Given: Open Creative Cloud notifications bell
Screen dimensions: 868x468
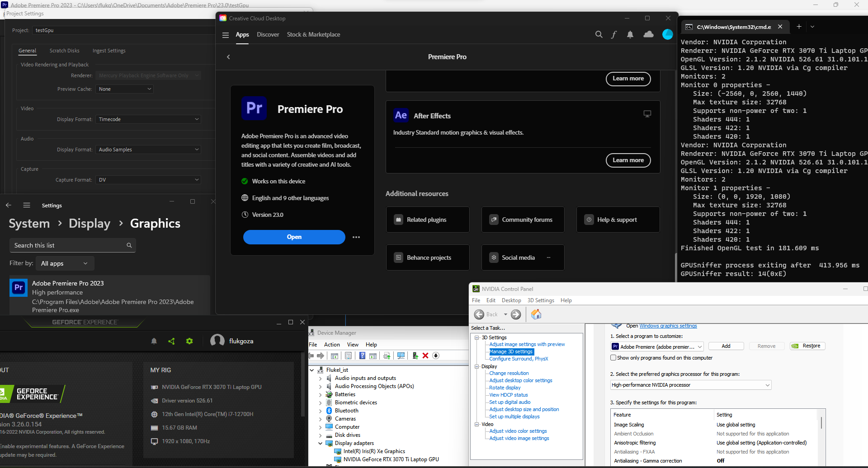Looking at the screenshot, I should [x=630, y=34].
